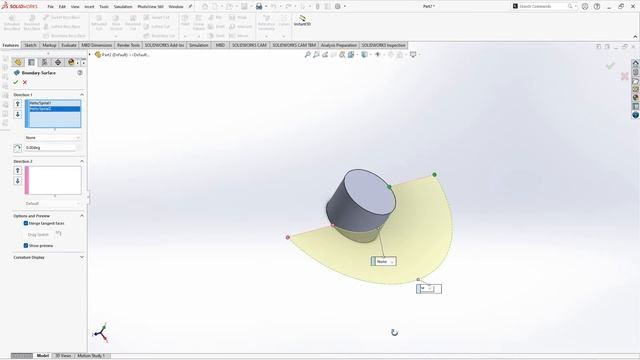Move Direction 1 curve up arrow
640x360 pixels.
coord(18,104)
